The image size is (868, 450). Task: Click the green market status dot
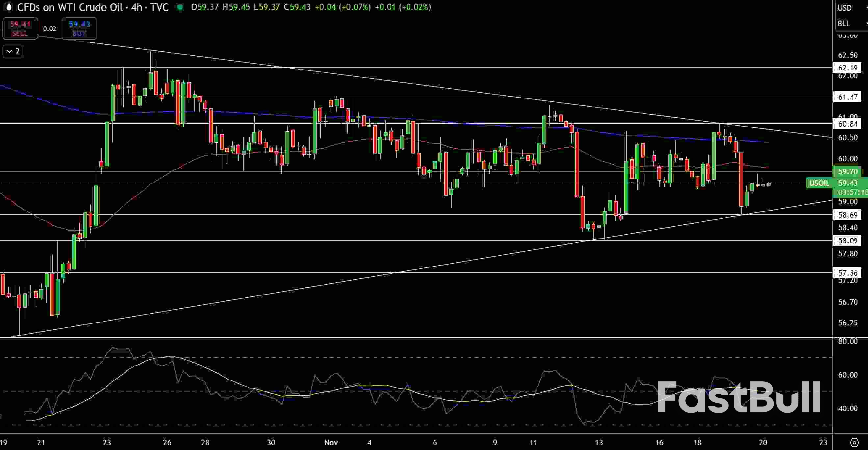pyautogui.click(x=180, y=8)
